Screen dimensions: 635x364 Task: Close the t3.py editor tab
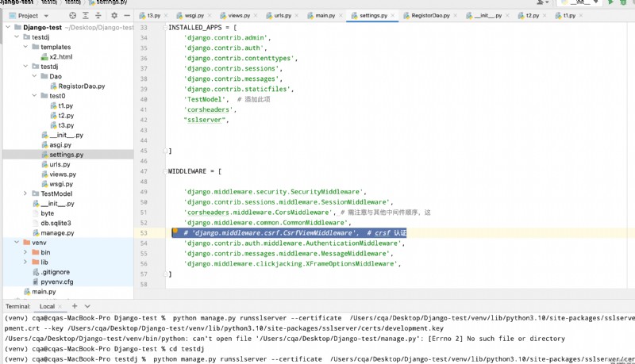click(x=167, y=15)
